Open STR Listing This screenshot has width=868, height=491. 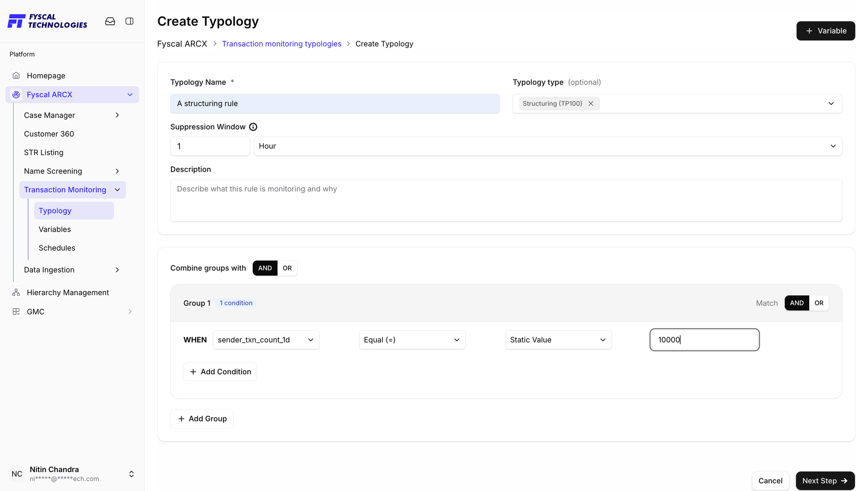coord(43,153)
